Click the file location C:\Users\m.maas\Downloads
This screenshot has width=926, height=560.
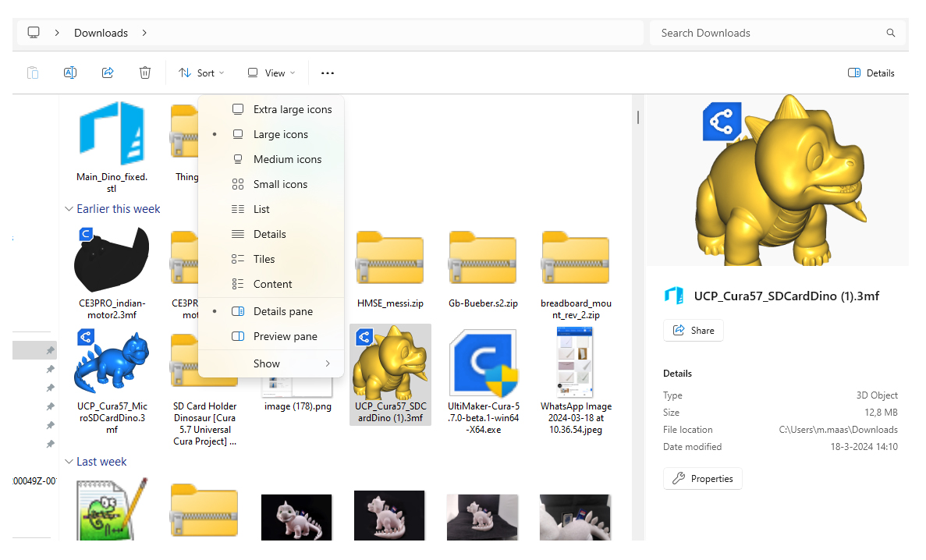838,430
